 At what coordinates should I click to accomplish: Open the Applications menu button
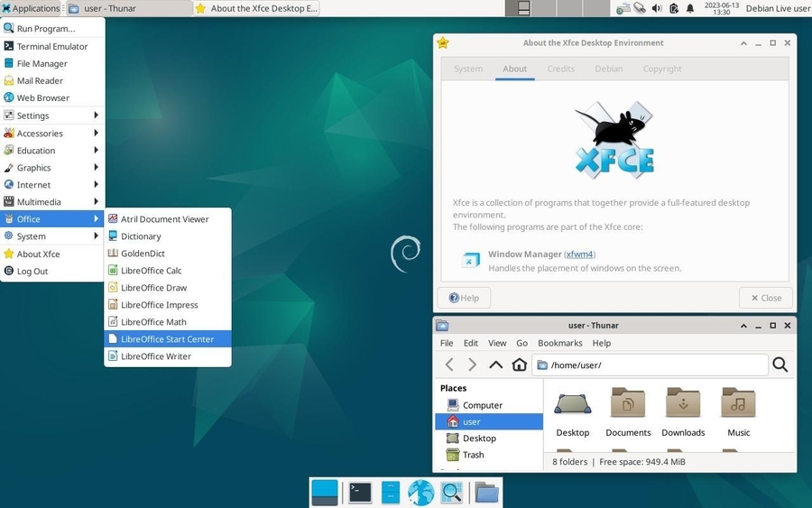[31, 8]
